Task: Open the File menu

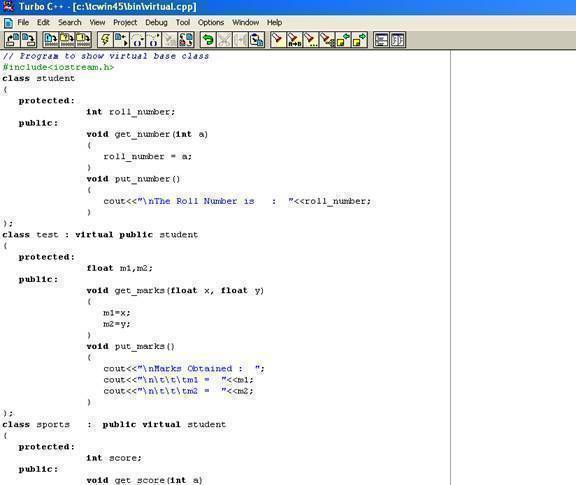Action: [23, 22]
